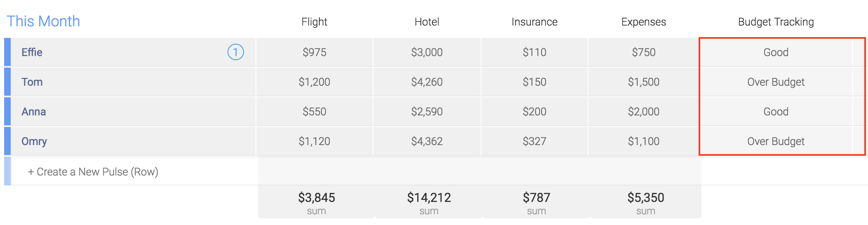Select the Insurance column header
The height and width of the screenshot is (225, 868).
point(534,22)
